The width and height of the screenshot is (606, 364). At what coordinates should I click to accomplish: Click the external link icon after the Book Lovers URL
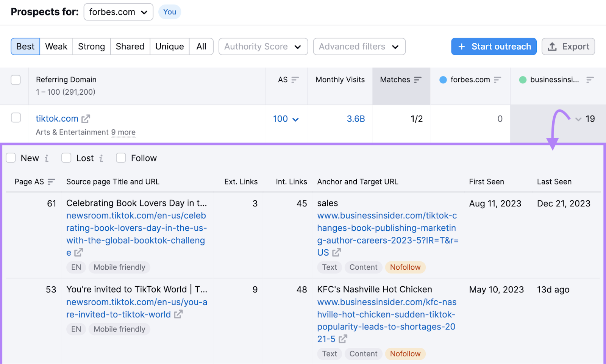coord(78,252)
